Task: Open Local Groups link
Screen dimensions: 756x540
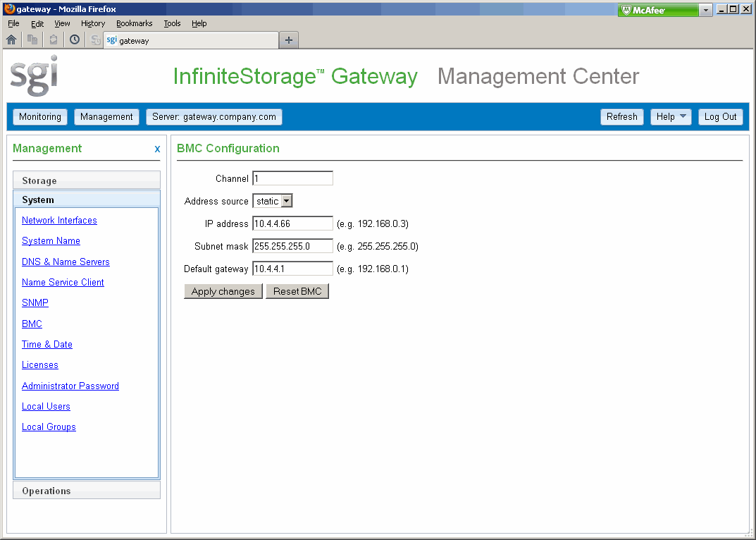Action: coord(49,427)
